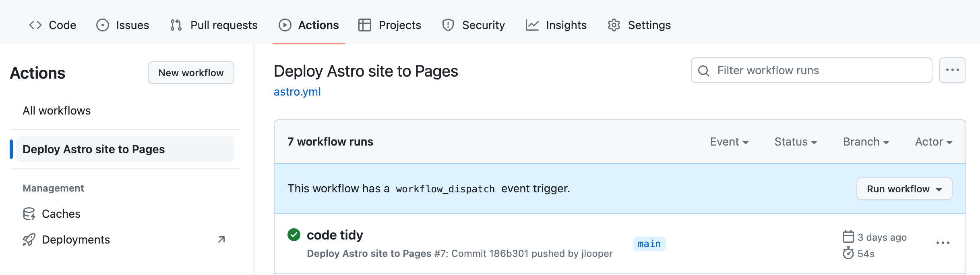Viewport: 980px width, 275px height.
Task: Click the stopwatch icon beside 54s
Action: 848,253
